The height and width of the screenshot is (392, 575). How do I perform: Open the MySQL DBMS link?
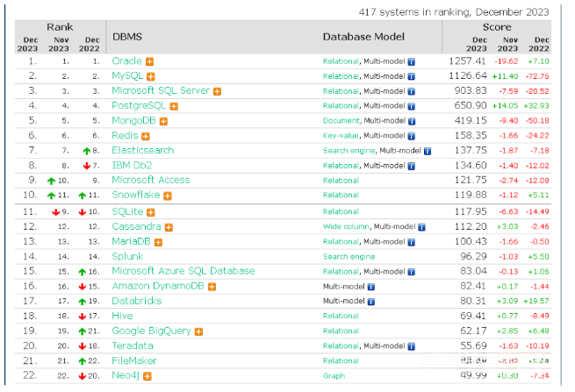point(127,75)
